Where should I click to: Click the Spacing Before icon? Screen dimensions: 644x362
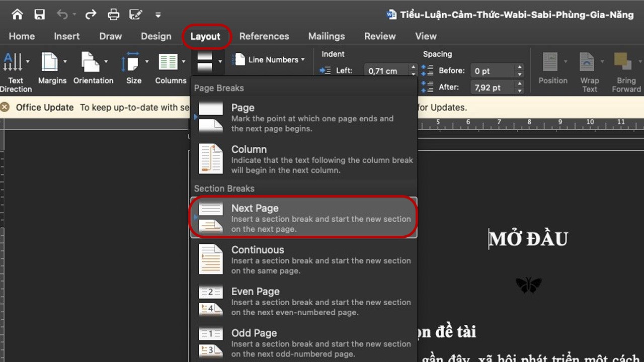(x=427, y=71)
